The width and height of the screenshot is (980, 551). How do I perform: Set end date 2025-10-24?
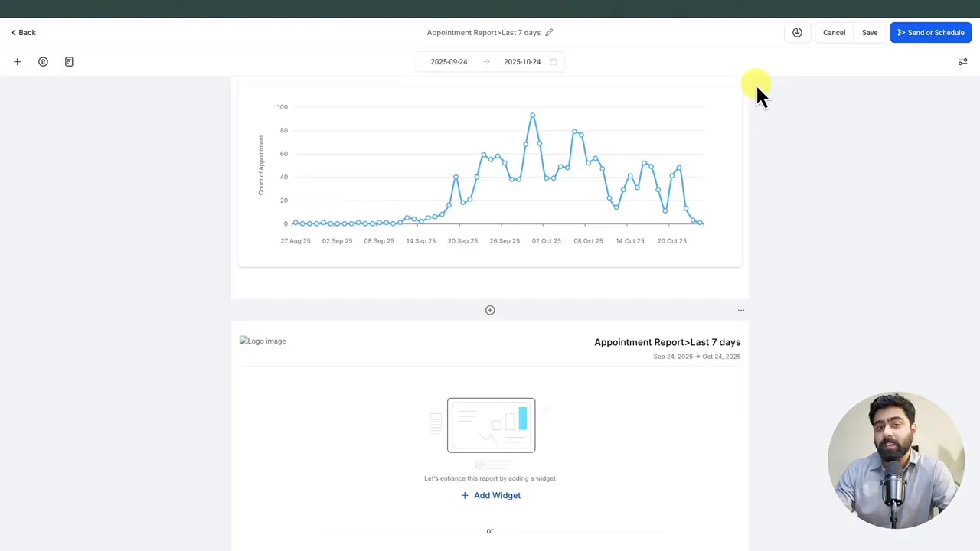(x=522, y=61)
